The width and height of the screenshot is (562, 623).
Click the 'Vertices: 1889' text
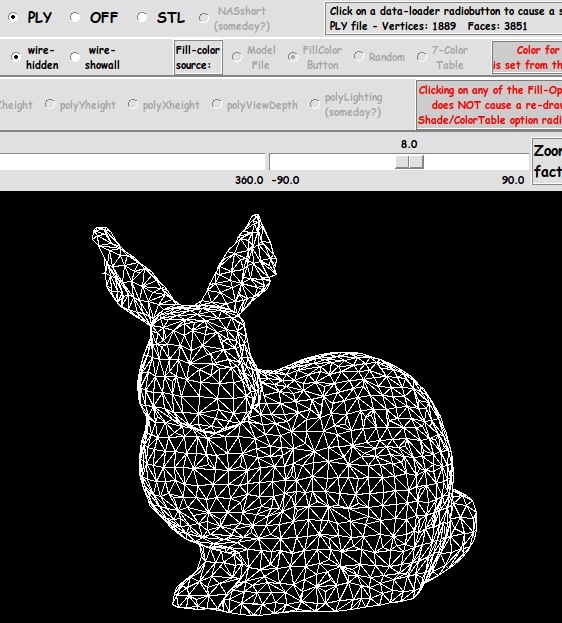419,26
